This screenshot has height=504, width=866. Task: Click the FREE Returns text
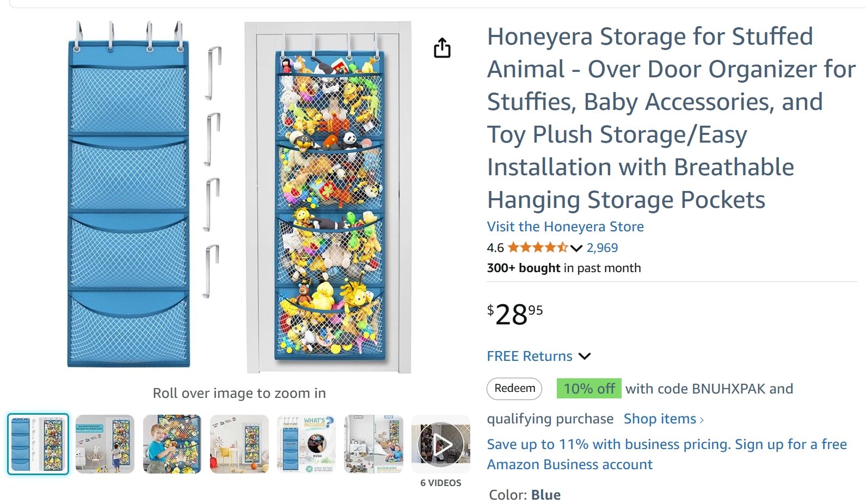pyautogui.click(x=529, y=357)
